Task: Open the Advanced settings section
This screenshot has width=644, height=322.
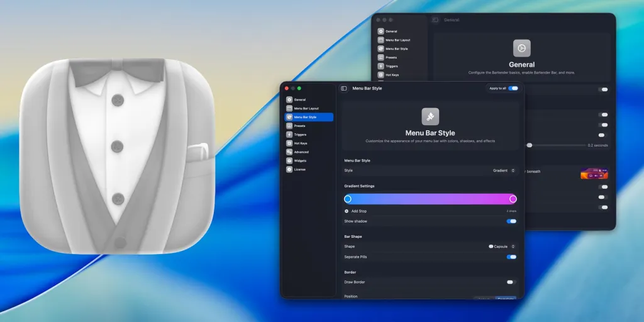Action: coord(301,152)
